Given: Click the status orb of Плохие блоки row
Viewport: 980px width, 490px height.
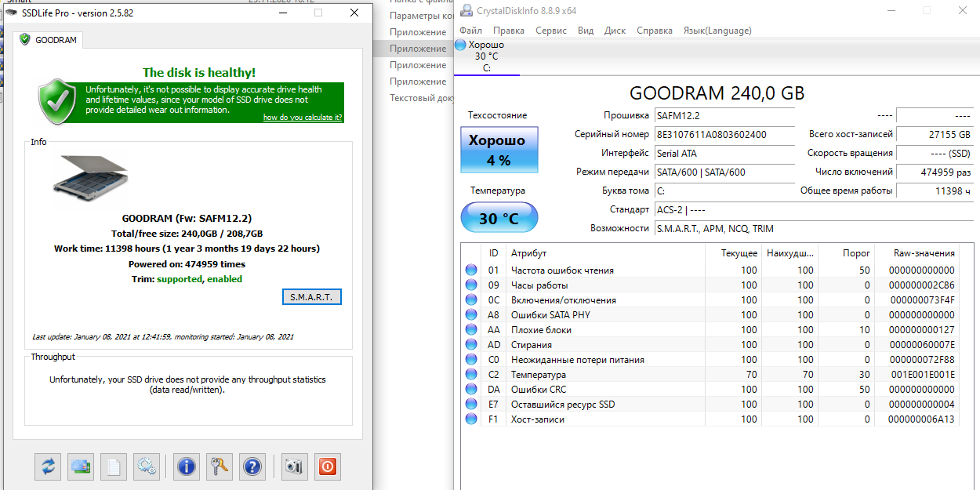Looking at the screenshot, I should [x=471, y=330].
